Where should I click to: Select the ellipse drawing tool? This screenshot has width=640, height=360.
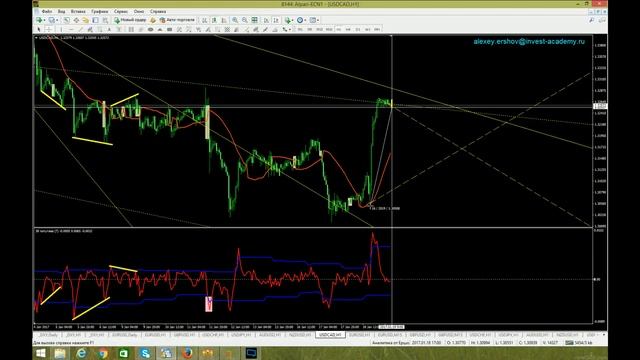pos(150,29)
